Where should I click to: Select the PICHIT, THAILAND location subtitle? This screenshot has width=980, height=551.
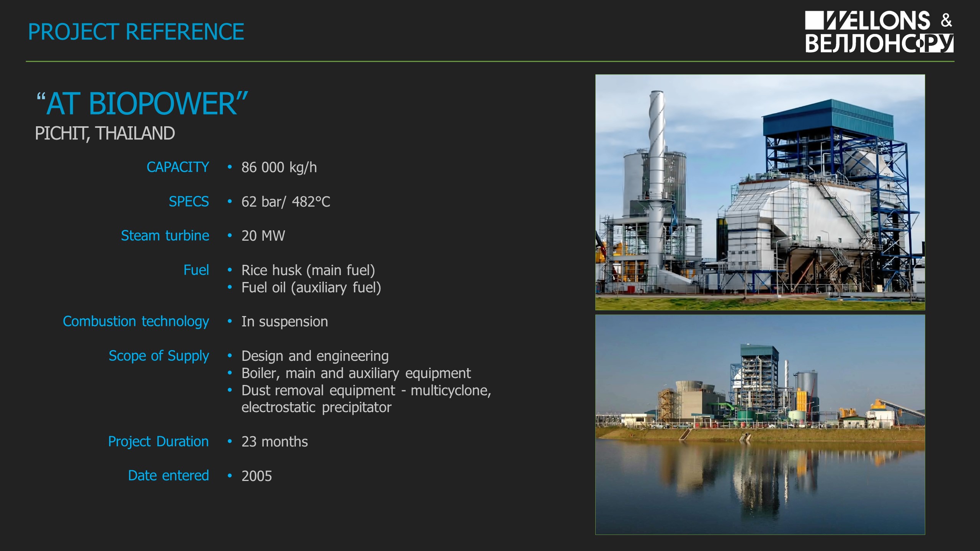(105, 134)
